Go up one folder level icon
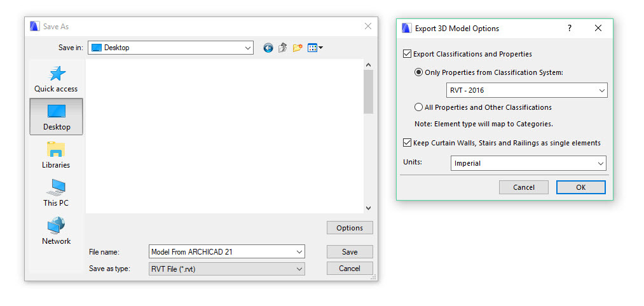Image resolution: width=644 pixels, height=306 pixels. tap(283, 48)
